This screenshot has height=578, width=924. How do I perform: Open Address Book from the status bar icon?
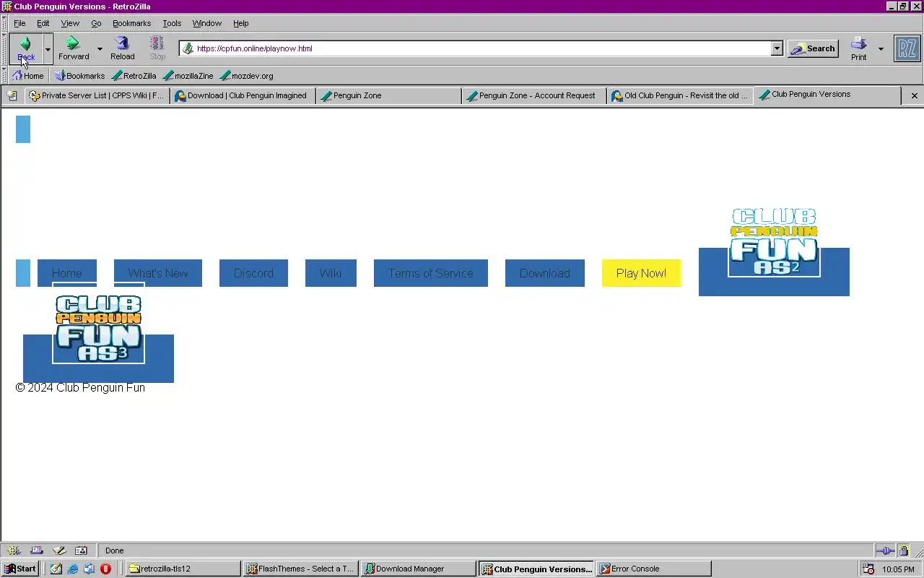(81, 551)
